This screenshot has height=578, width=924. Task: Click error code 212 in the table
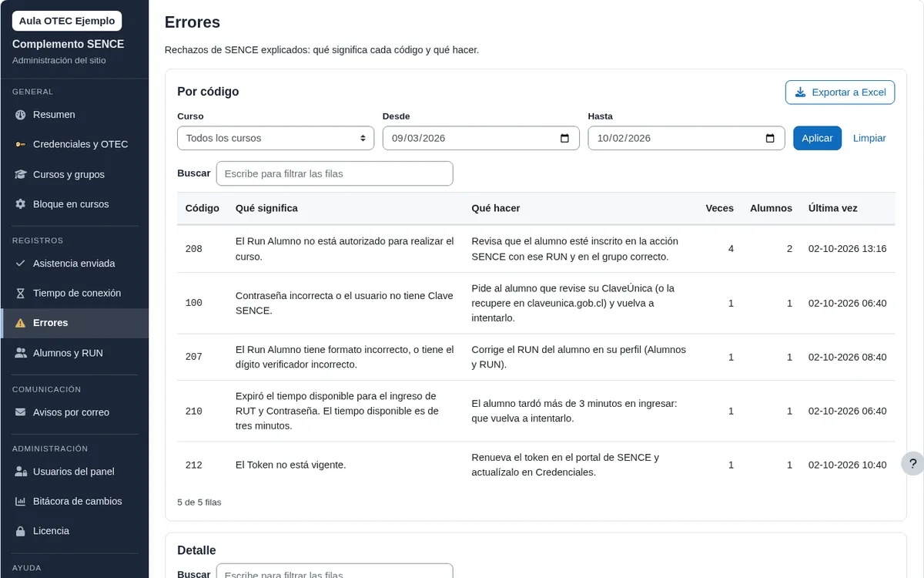coord(194,465)
